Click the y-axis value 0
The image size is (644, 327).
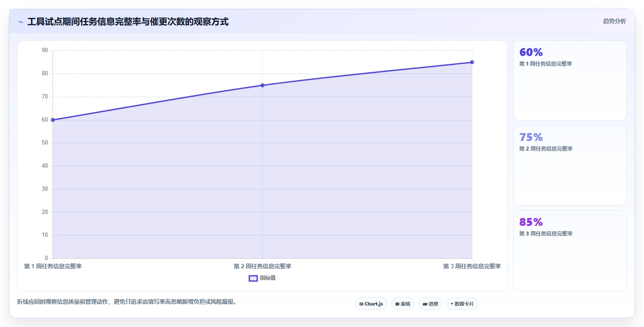tap(46, 258)
